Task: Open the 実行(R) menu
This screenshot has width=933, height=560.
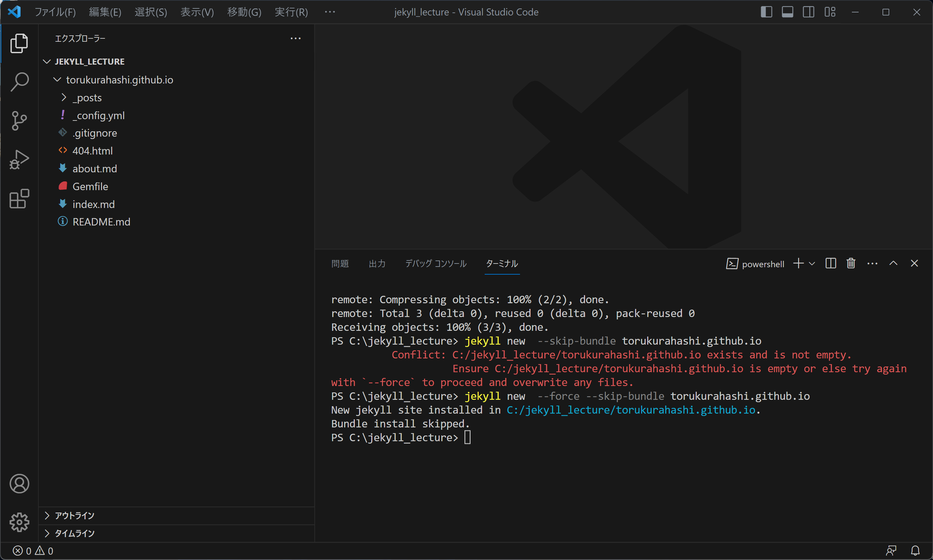Action: [x=291, y=12]
